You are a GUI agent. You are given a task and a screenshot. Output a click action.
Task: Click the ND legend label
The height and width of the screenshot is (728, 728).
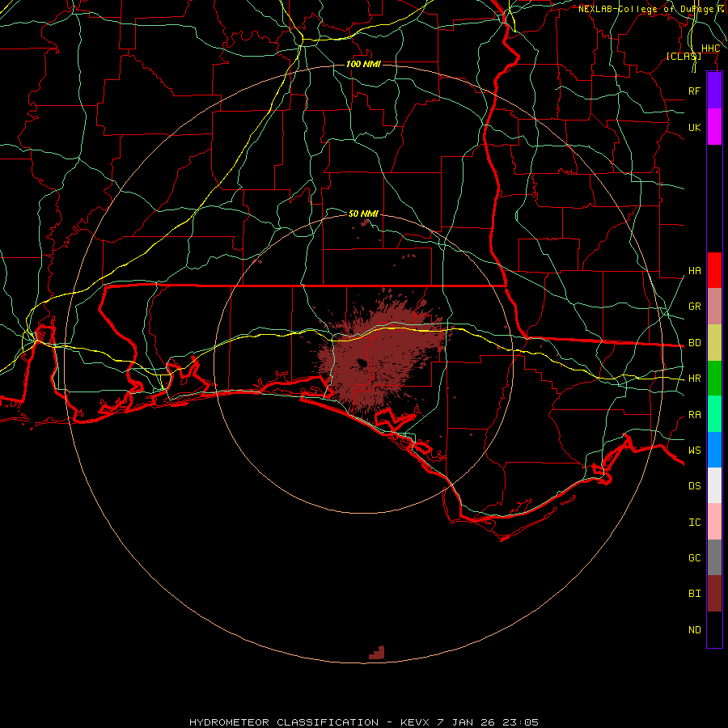pyautogui.click(x=694, y=630)
